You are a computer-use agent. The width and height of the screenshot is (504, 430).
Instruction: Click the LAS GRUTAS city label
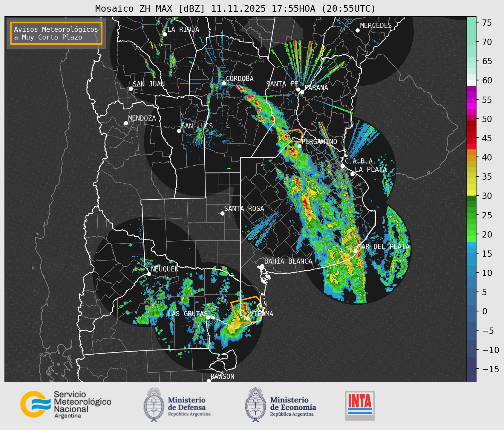point(188,314)
